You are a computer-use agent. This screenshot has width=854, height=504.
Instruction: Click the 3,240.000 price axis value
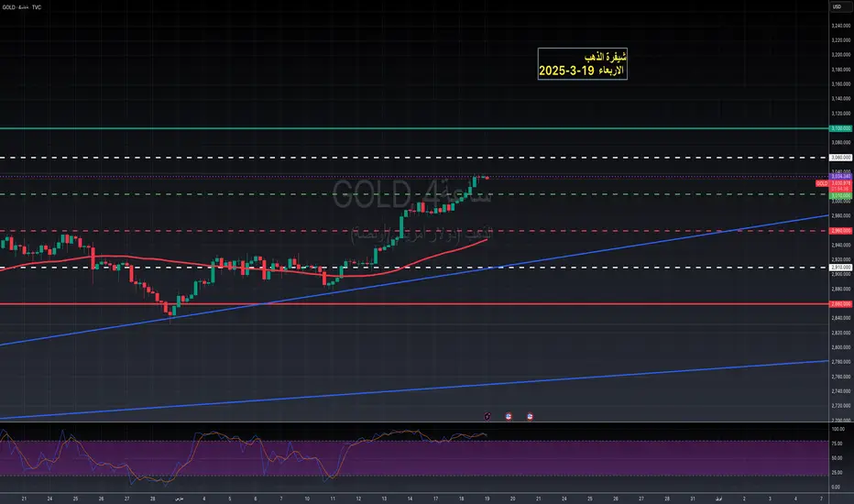(x=840, y=26)
